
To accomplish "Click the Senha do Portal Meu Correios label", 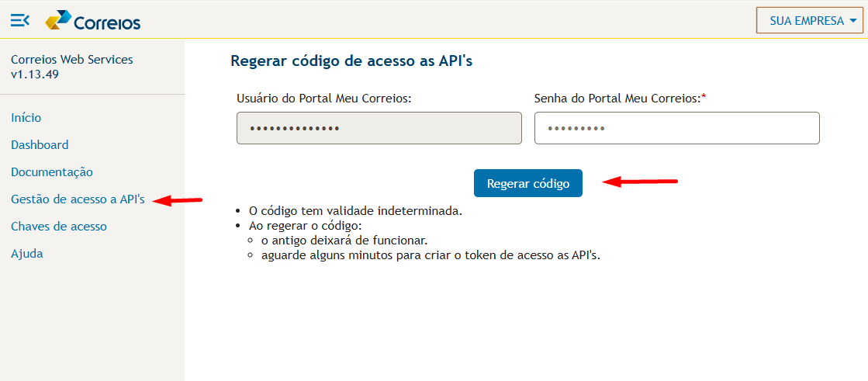I will [621, 99].
